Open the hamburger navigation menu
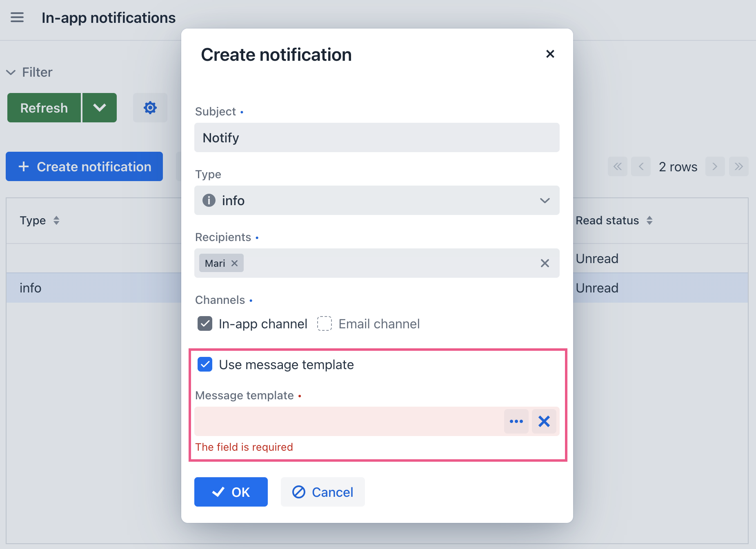 tap(17, 17)
